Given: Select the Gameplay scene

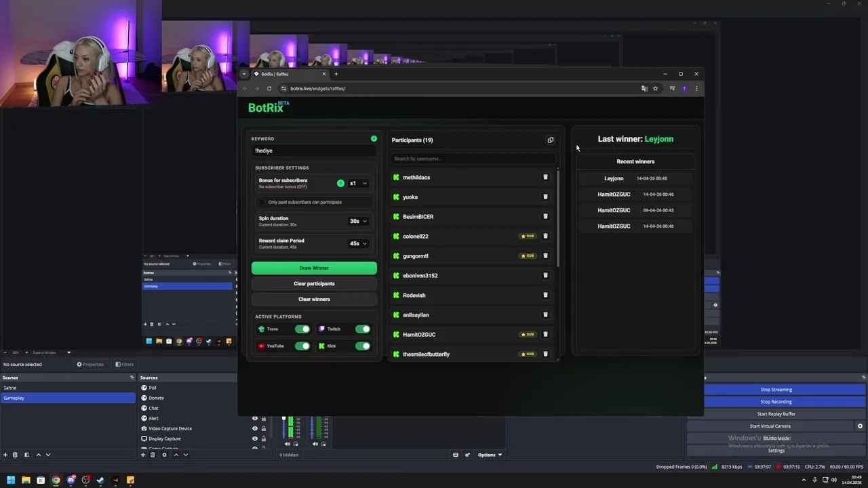Looking at the screenshot, I should (x=68, y=398).
